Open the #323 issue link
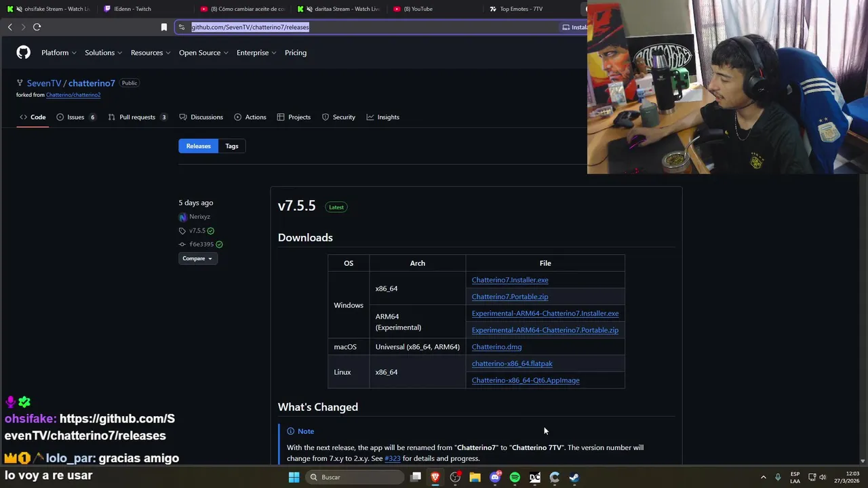This screenshot has height=488, width=868. tap(393, 459)
